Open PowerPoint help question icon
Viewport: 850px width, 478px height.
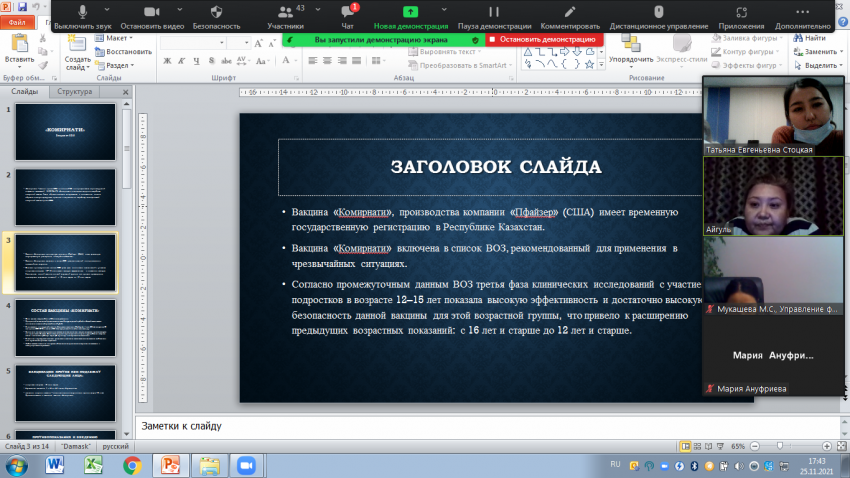(x=843, y=22)
